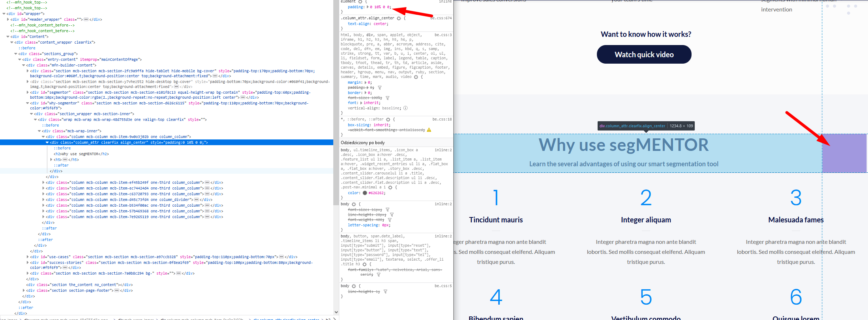Viewport: 868px width, 320px height.
Task: Click the Tincidunt mauris heading on the page
Action: 496,220
